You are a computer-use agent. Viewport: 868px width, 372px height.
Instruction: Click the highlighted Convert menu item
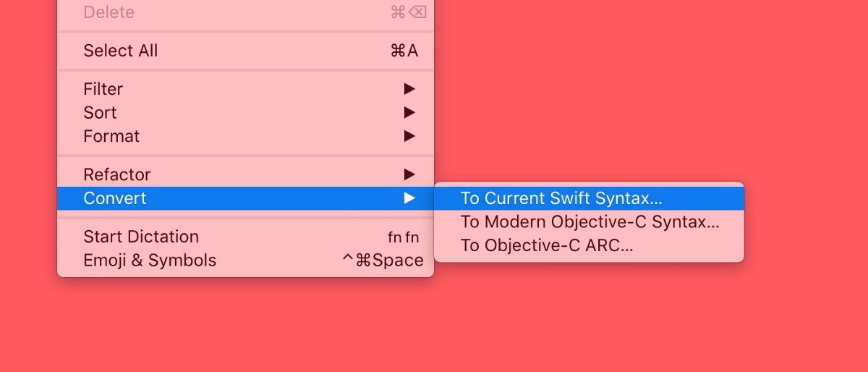pyautogui.click(x=115, y=198)
